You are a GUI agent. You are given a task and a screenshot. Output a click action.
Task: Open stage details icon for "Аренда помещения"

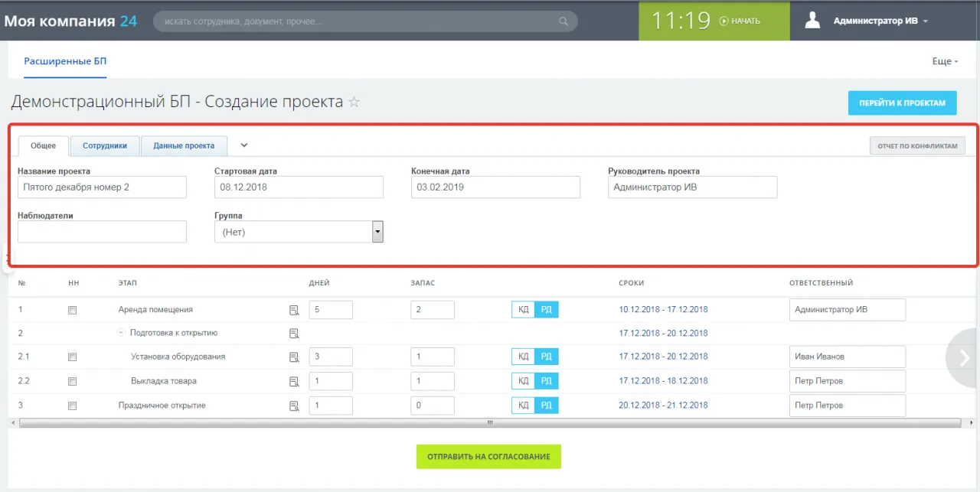coord(294,309)
